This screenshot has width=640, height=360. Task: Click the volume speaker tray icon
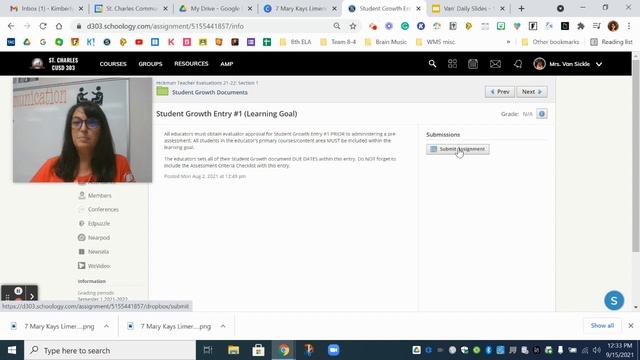(596, 350)
